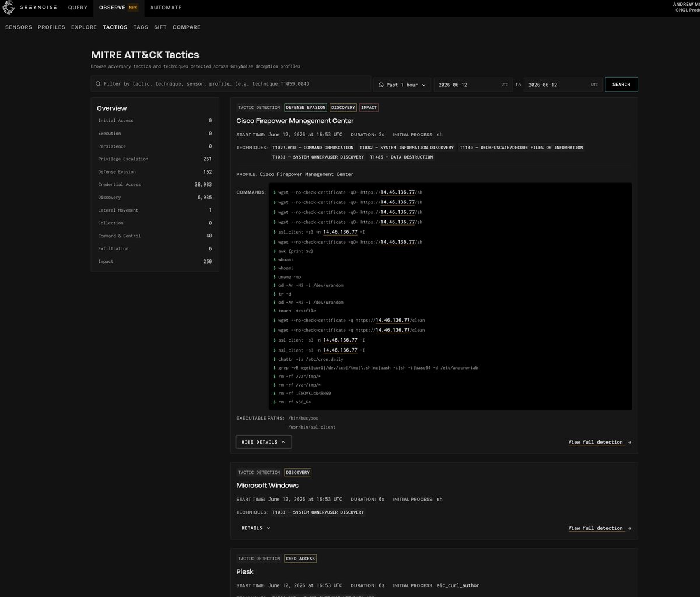Screen dimensions: 700x597
Task: Switch to the Sift tab
Action: click(160, 27)
